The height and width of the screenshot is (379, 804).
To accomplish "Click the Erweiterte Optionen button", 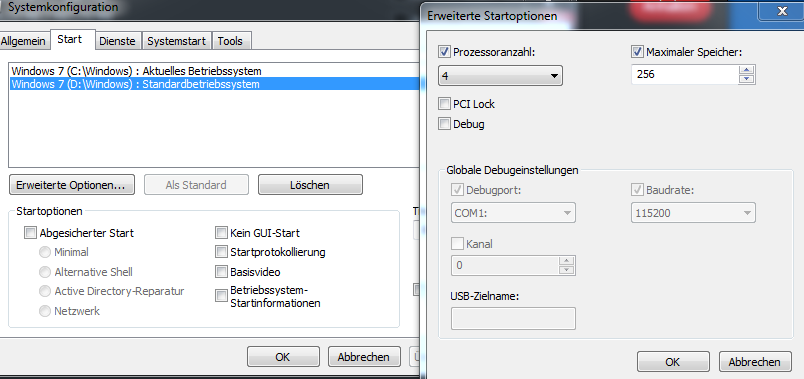I will [x=72, y=185].
